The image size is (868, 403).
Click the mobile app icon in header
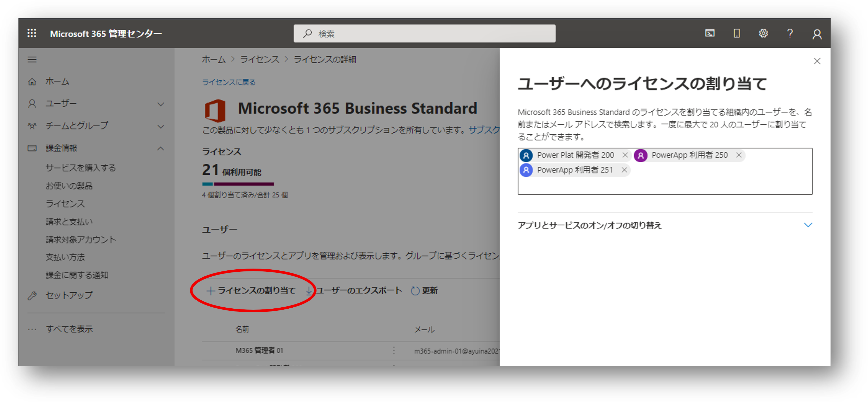coord(737,33)
